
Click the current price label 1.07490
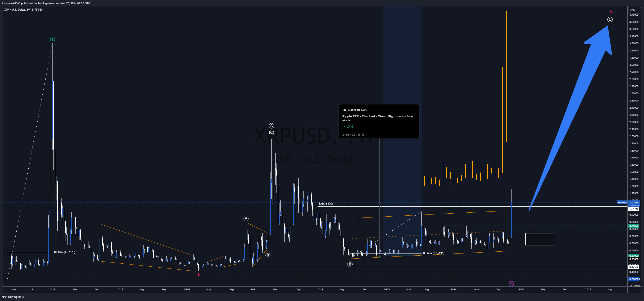[x=634, y=203]
